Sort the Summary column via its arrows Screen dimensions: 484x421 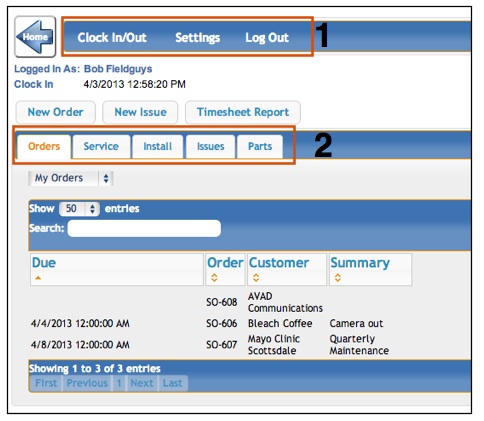tap(338, 278)
